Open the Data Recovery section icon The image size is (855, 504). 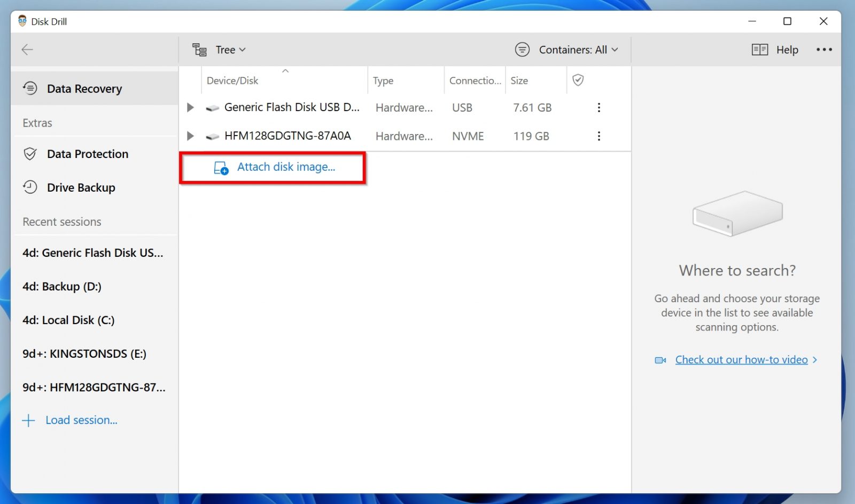[30, 88]
